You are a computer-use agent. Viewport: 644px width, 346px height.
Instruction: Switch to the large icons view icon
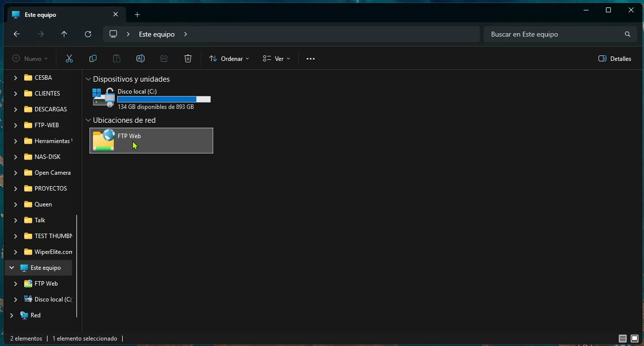[x=635, y=339]
